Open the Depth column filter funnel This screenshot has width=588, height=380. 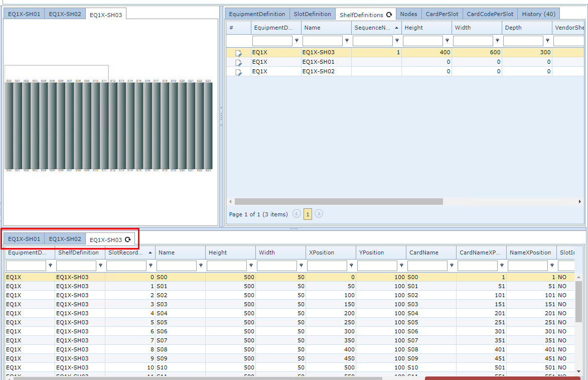[x=547, y=41]
